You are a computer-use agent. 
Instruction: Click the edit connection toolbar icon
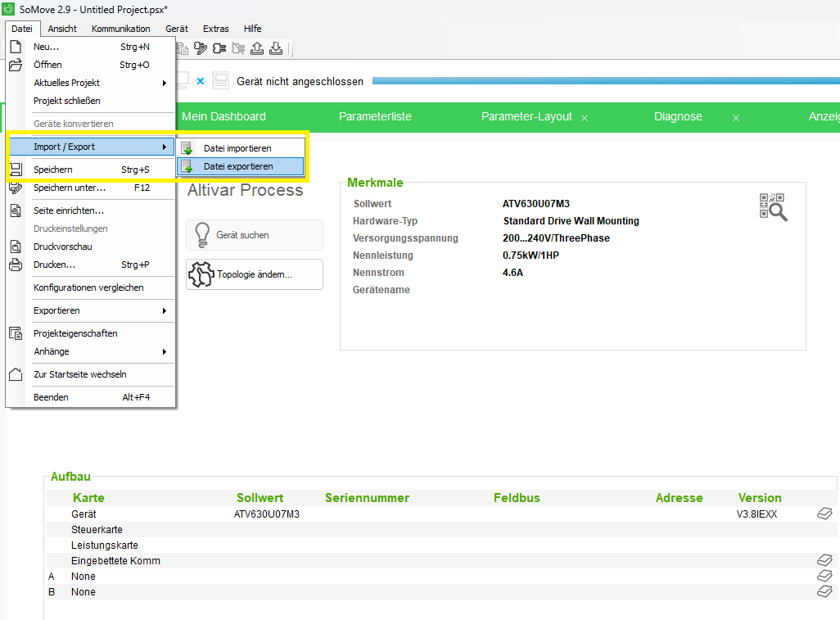pos(201,49)
